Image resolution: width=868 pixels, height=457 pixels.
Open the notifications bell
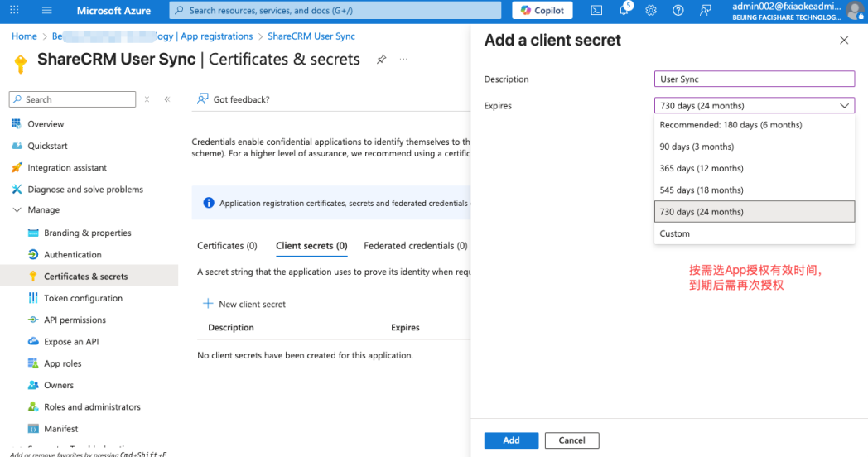(x=624, y=11)
